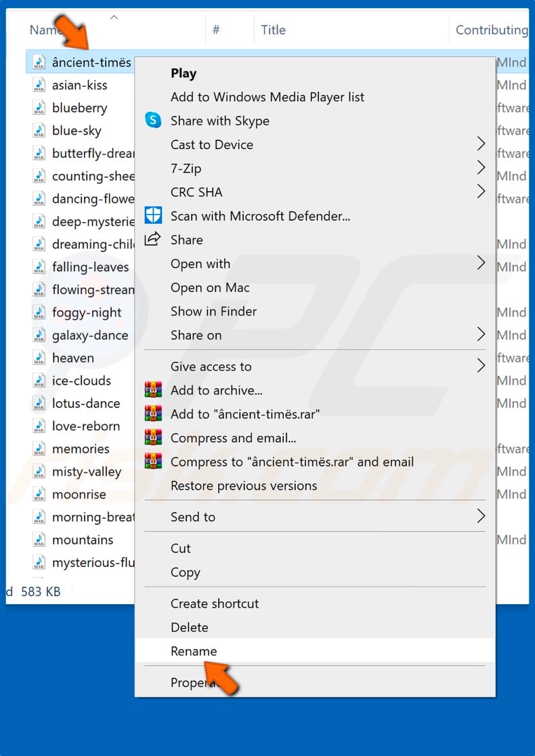Click the audio file icon for foggy-night

pyautogui.click(x=39, y=312)
